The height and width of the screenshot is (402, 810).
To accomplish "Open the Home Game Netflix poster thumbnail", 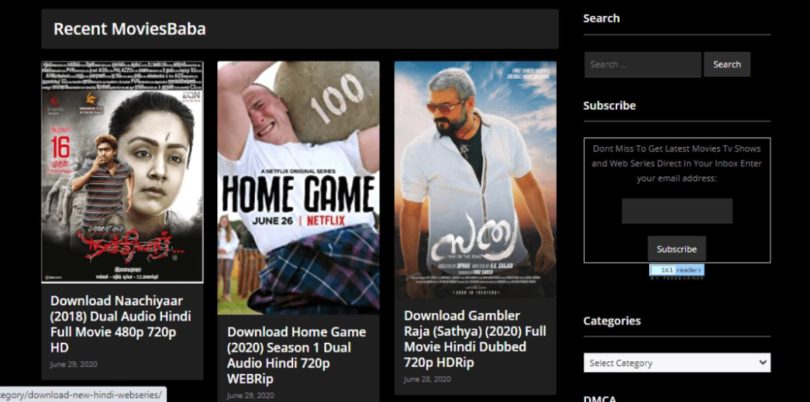I will (x=299, y=188).
